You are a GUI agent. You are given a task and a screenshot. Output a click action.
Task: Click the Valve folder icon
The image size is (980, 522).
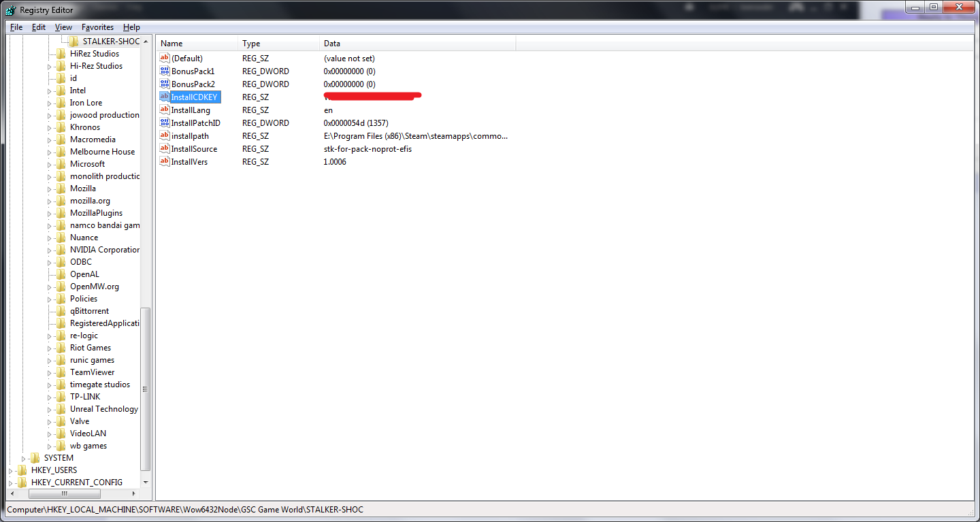click(x=61, y=421)
